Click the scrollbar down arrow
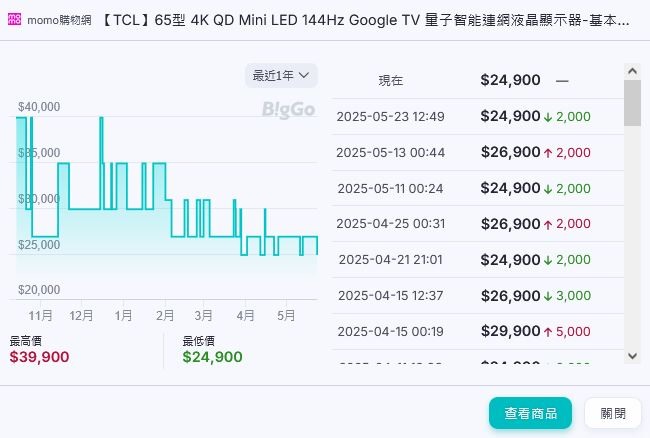Screen dimensions: 650x438 coord(631,355)
